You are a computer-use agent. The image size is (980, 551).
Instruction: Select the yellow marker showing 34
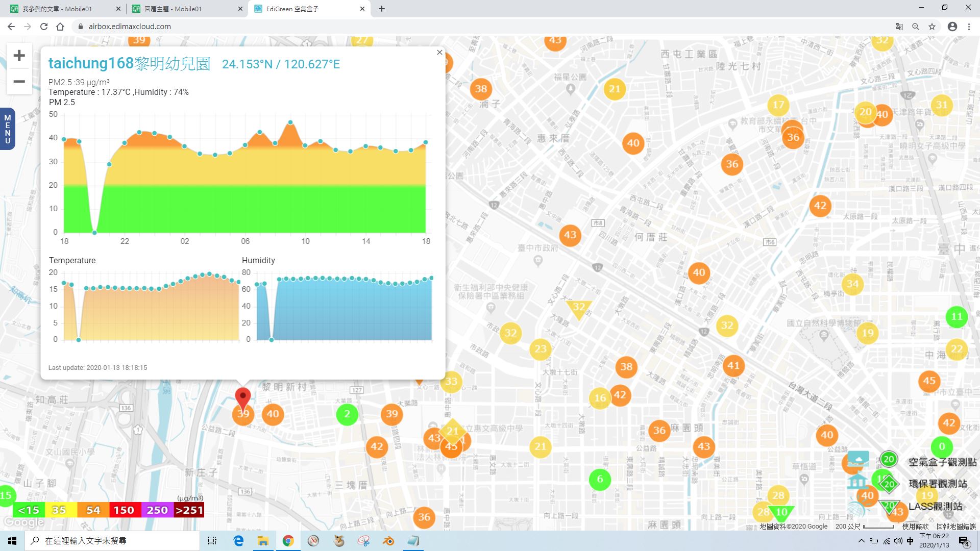(x=852, y=284)
